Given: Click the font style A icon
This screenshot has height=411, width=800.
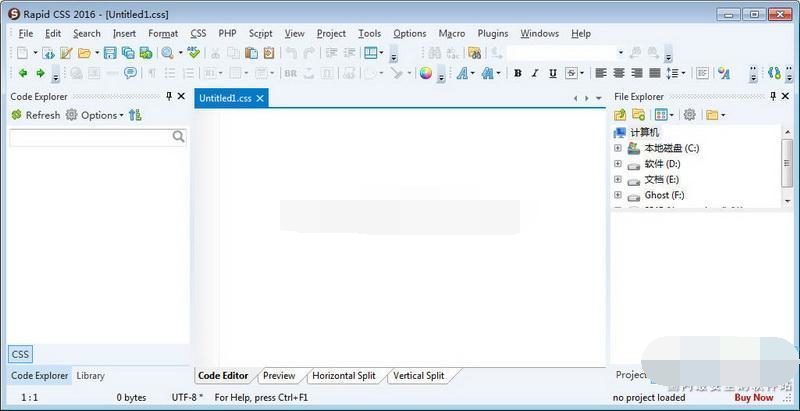Looking at the screenshot, I should coord(462,73).
